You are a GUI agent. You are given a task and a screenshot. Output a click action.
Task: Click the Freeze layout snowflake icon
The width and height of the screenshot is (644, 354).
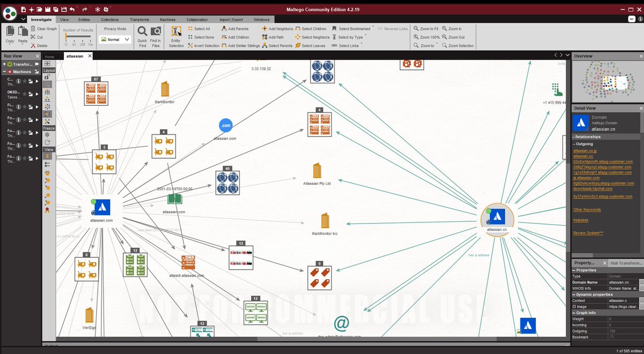(x=48, y=135)
